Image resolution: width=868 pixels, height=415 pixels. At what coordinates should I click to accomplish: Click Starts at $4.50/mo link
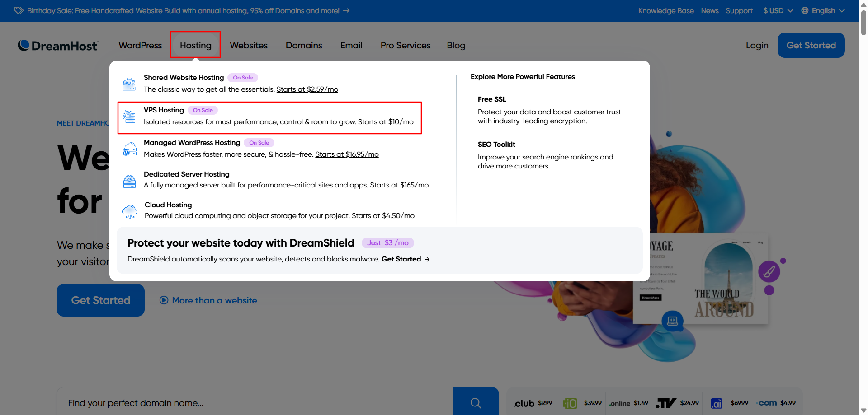(383, 216)
